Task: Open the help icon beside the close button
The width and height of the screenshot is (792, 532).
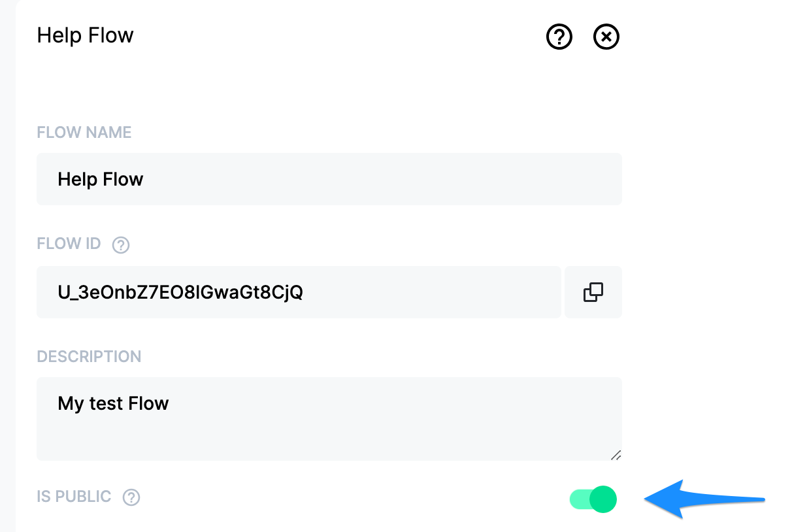Action: [x=559, y=37]
